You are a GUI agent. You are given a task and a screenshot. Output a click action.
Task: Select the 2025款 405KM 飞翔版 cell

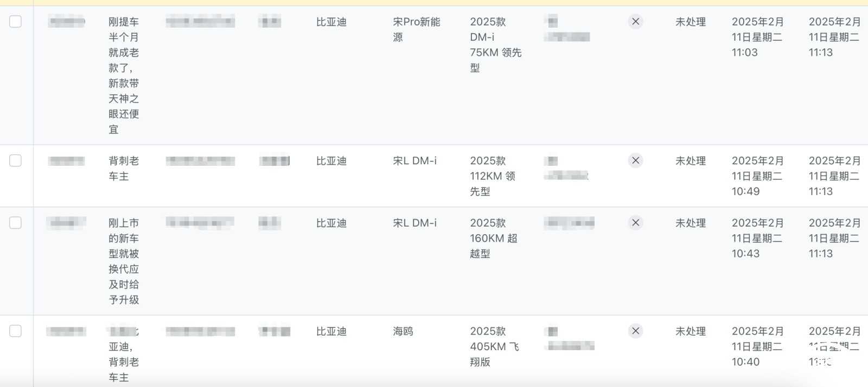(x=494, y=346)
